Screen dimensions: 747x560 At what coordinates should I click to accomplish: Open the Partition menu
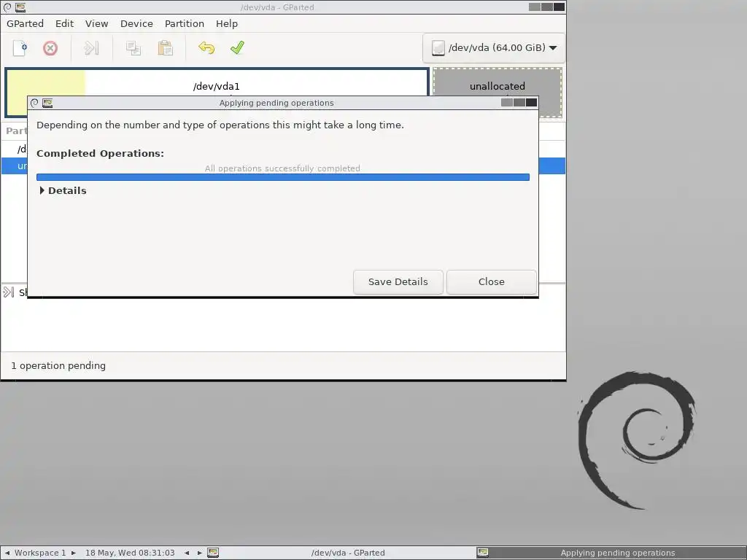point(185,23)
